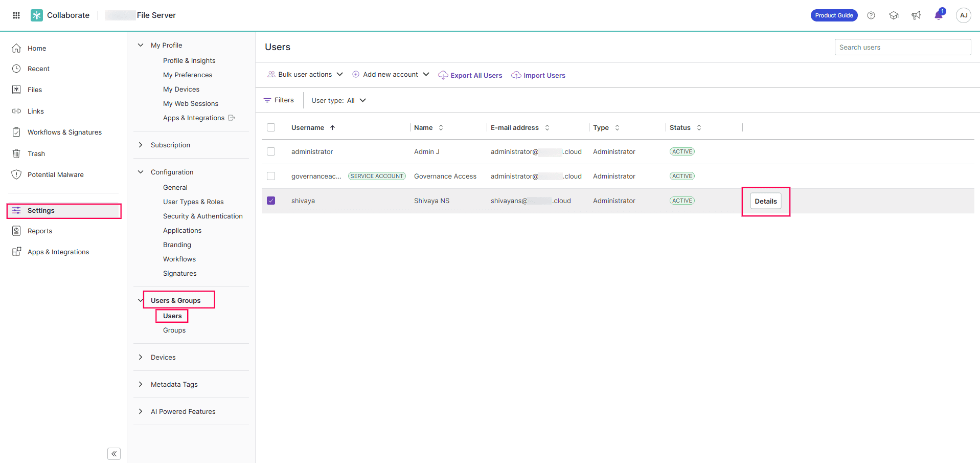
Task: Open the User type: All dropdown
Action: click(x=339, y=100)
